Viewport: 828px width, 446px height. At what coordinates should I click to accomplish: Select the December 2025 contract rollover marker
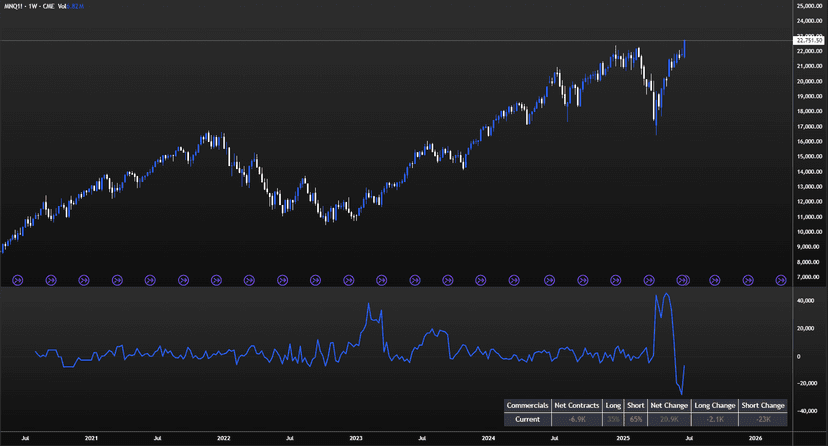(x=748, y=280)
